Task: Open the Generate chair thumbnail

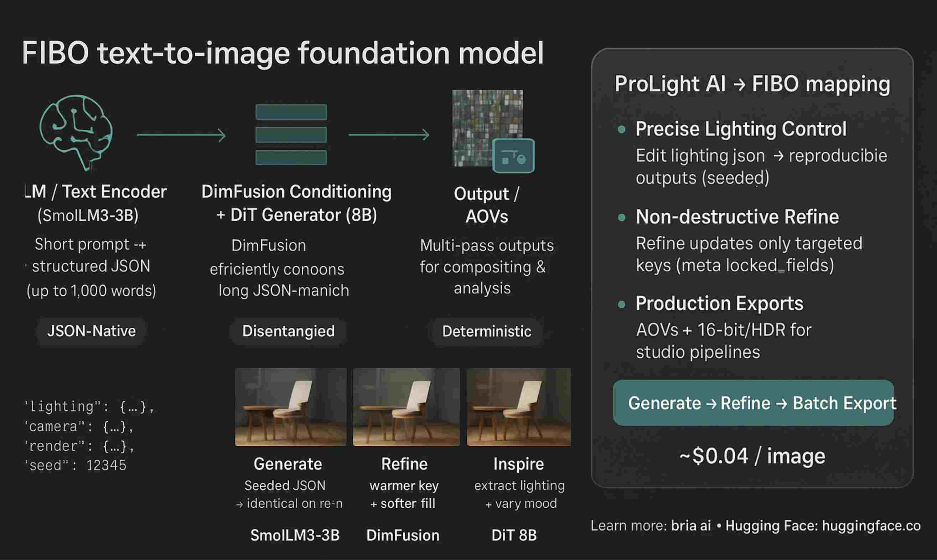Action: 291,407
